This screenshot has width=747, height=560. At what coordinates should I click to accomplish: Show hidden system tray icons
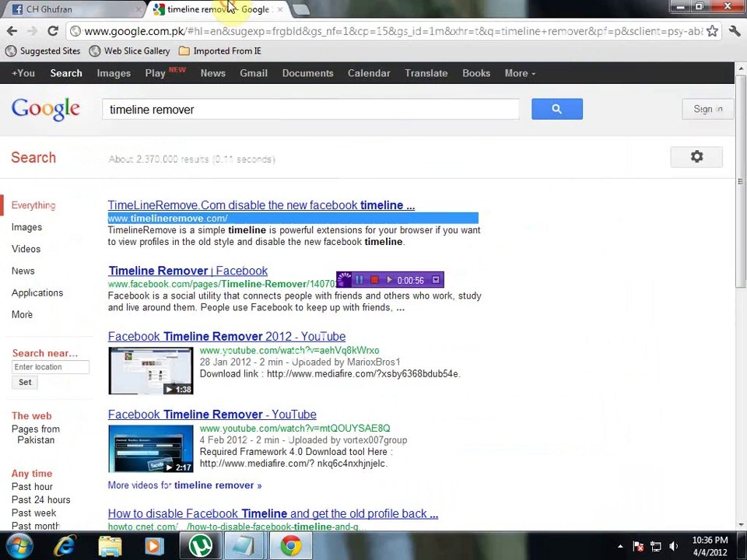620,546
